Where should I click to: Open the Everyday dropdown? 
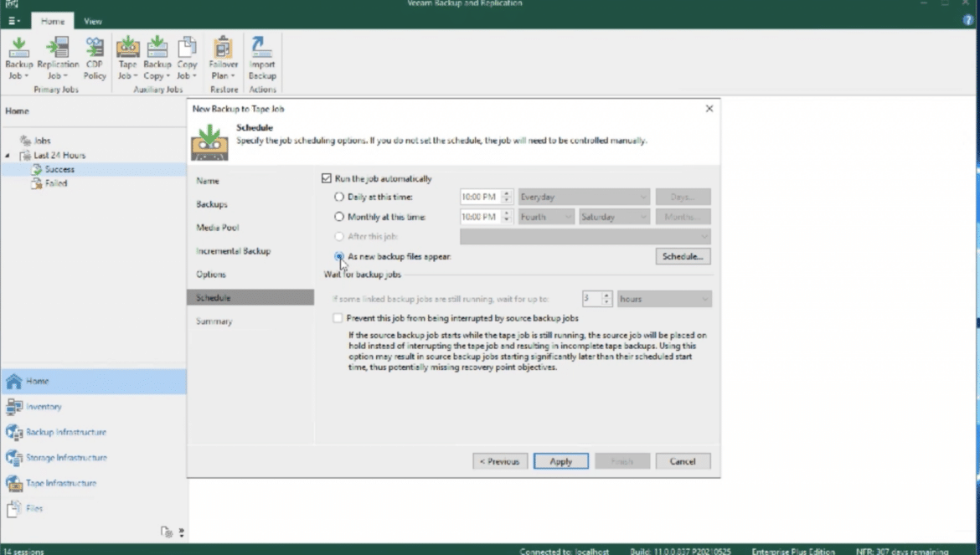click(584, 197)
